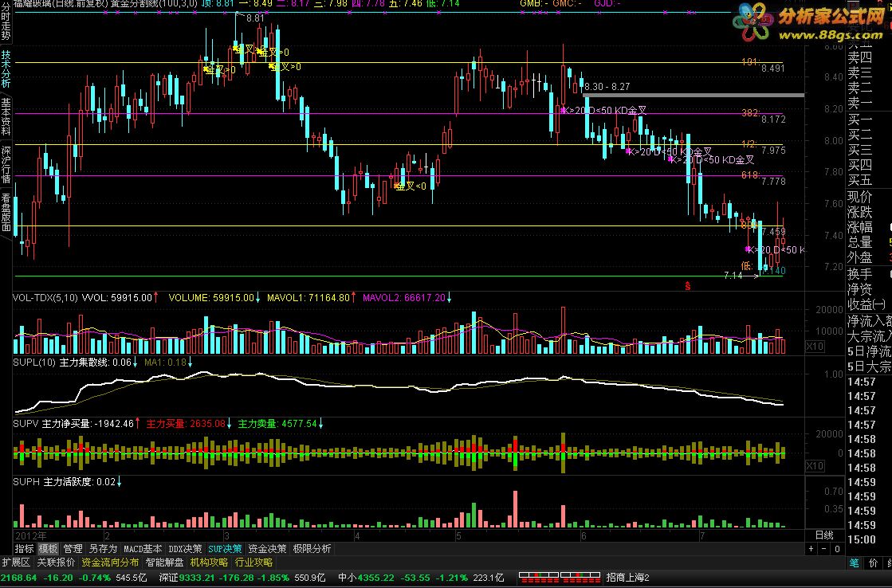Select the 笔 tick tab
This screenshot has width=892, height=588.
[855, 563]
